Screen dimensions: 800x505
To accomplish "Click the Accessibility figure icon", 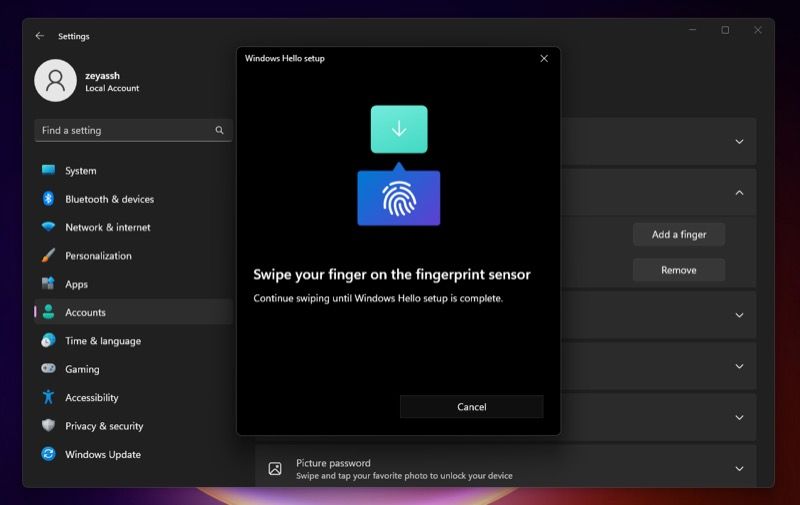I will click(48, 397).
